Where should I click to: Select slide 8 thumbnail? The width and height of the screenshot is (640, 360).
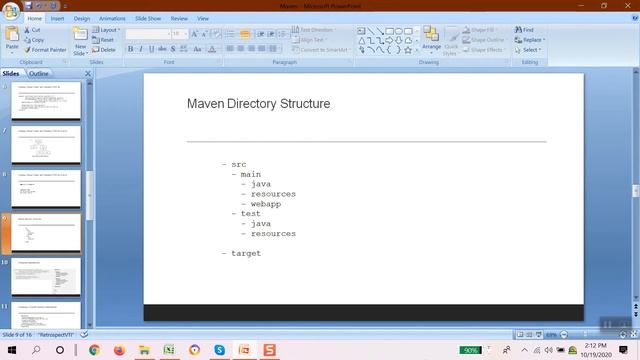pyautogui.click(x=46, y=189)
